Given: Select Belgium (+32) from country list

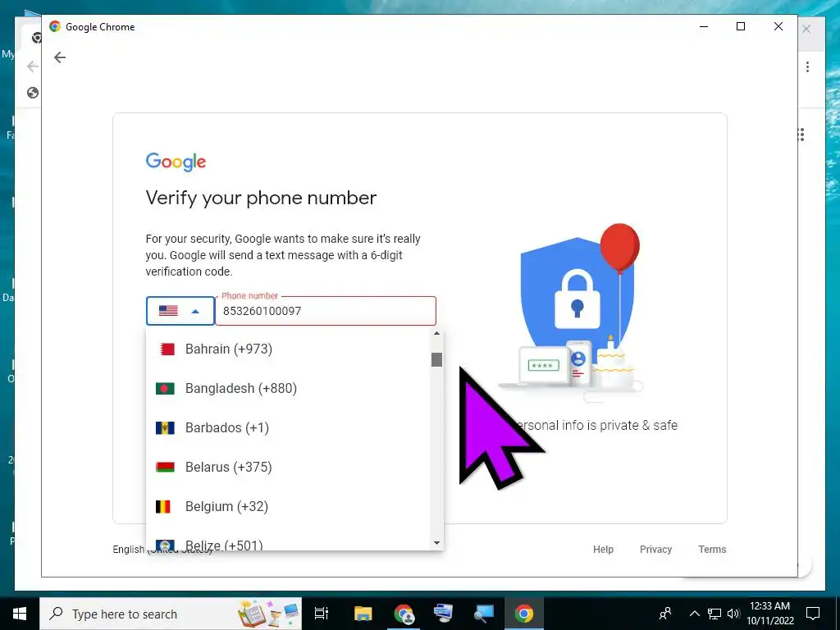Looking at the screenshot, I should tap(288, 506).
